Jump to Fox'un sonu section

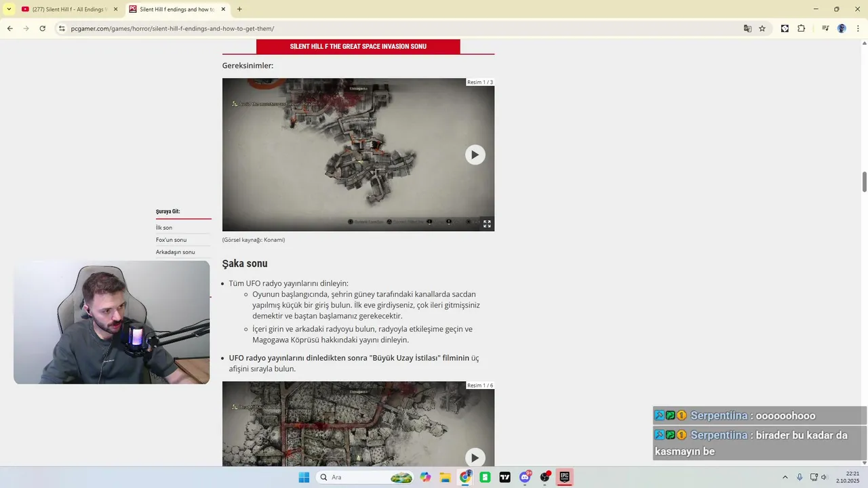(x=171, y=240)
